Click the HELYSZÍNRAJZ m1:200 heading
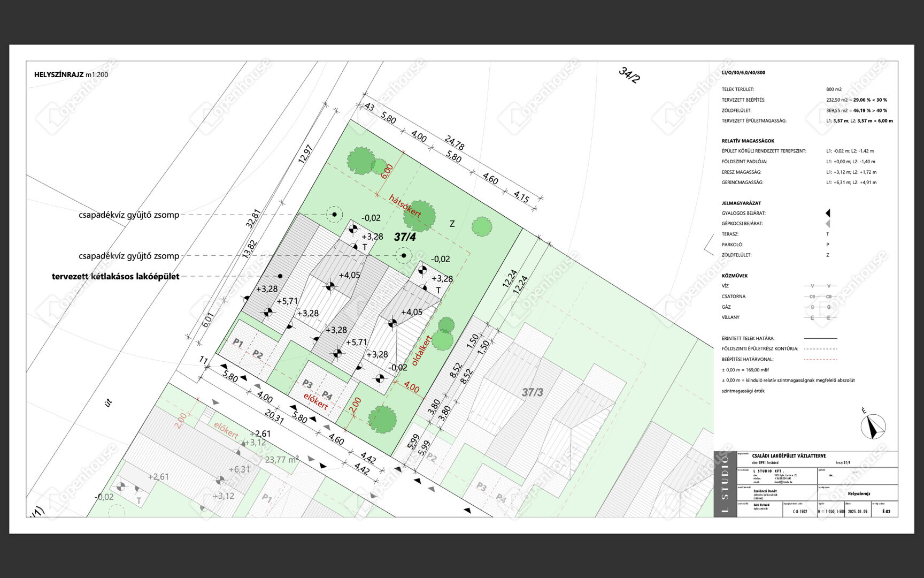 tap(71, 74)
